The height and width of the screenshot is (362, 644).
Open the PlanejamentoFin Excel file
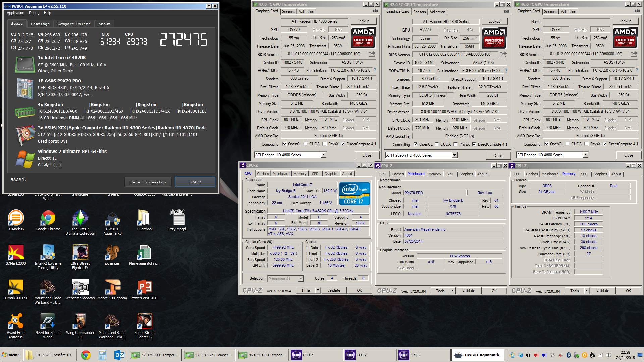click(145, 255)
